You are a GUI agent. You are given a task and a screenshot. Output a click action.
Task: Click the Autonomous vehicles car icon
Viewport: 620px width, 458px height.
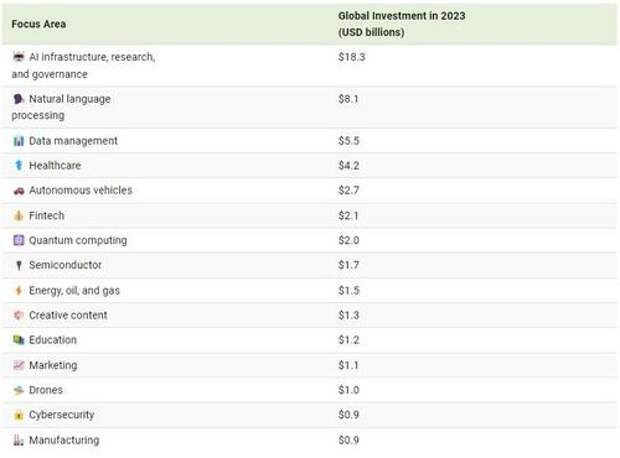[19, 191]
